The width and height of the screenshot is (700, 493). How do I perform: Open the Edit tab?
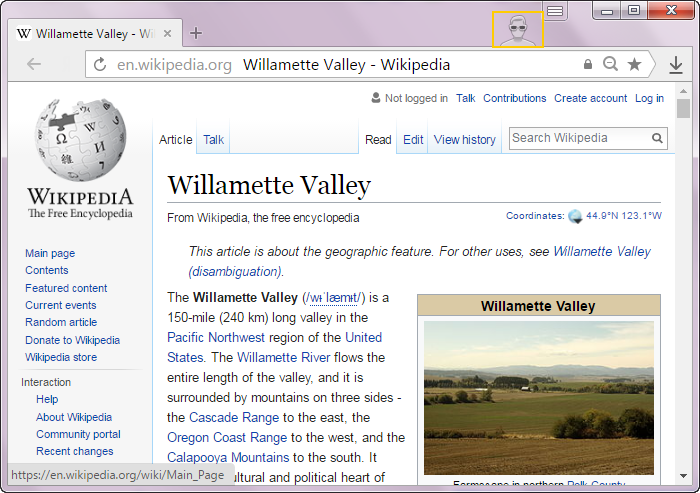(413, 140)
